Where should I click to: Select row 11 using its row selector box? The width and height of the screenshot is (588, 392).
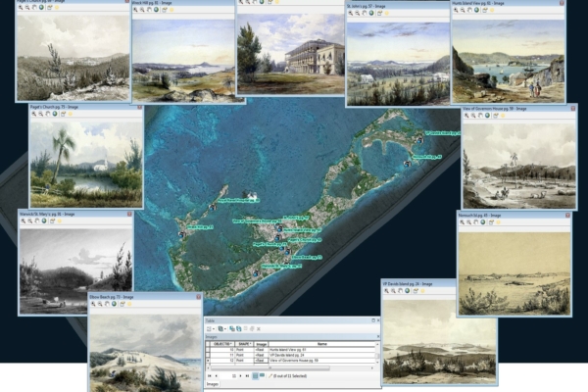(208, 355)
